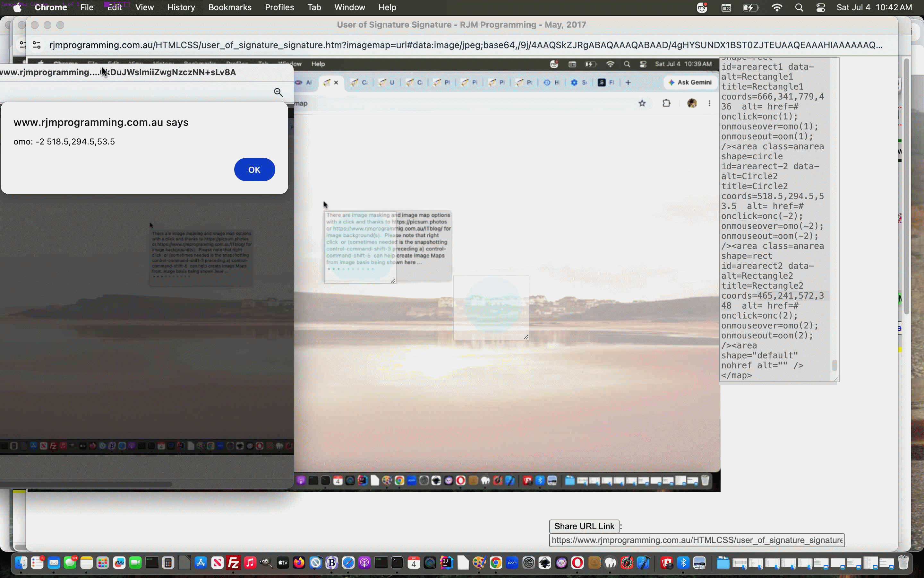Click the textarea's vertical scrollbar thumb
This screenshot has width=924, height=578.
click(834, 365)
